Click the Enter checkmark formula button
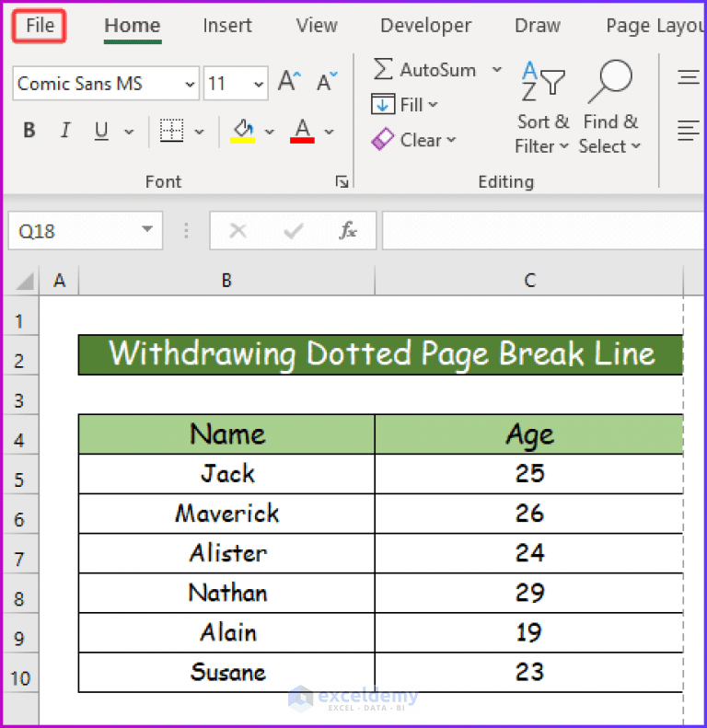Image resolution: width=707 pixels, height=728 pixels. (294, 230)
